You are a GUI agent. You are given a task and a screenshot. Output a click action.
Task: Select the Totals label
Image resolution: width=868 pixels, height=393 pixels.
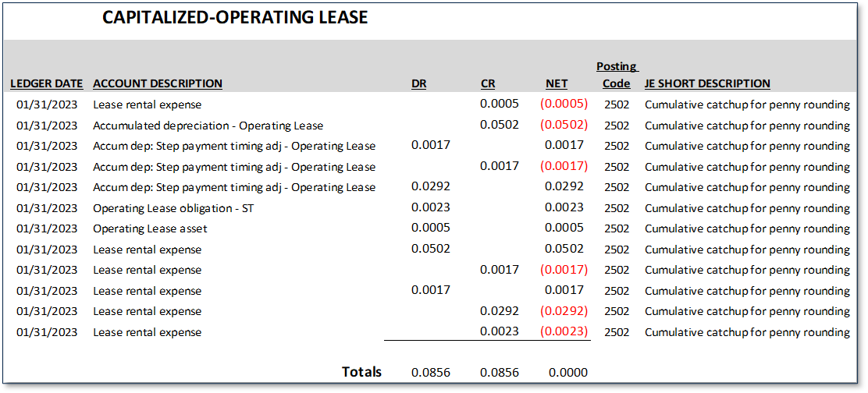pyautogui.click(x=361, y=372)
